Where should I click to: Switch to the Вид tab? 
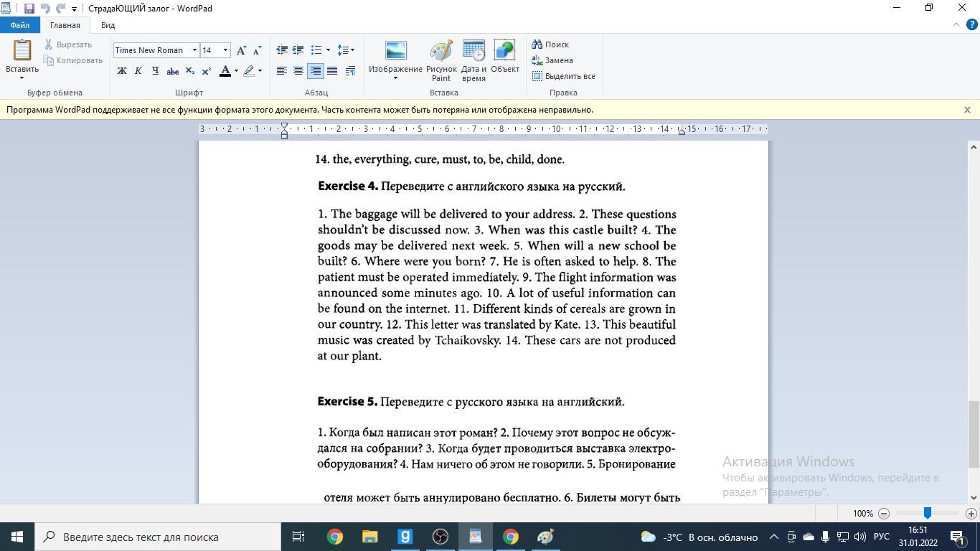click(x=108, y=25)
